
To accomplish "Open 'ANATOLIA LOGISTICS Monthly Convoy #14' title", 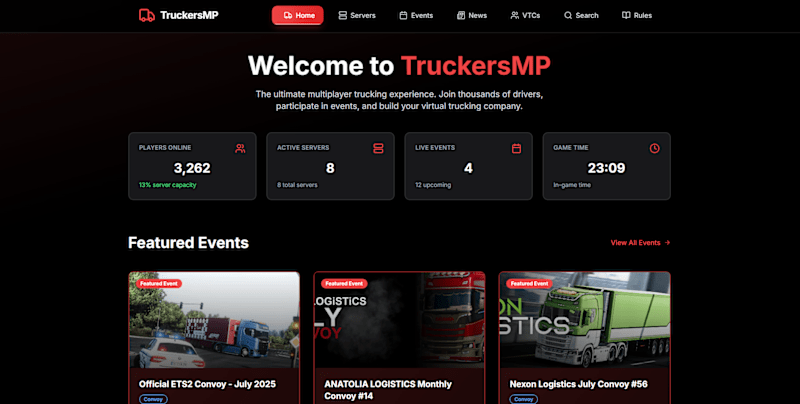I will pos(388,390).
